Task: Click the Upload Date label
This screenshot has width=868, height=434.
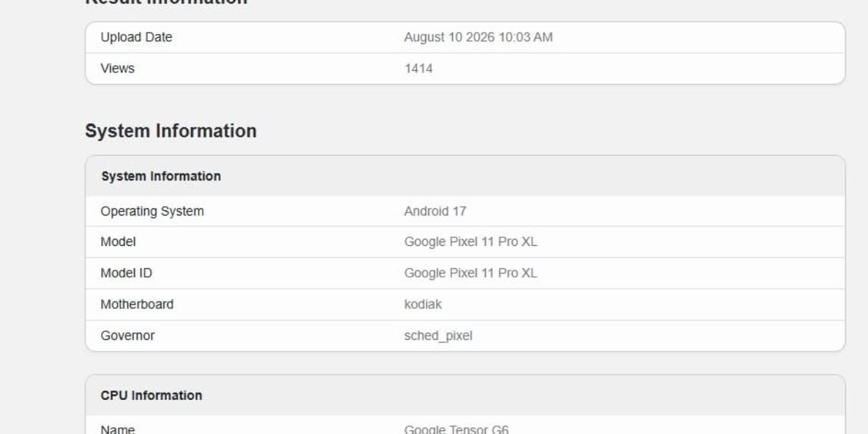Action: (136, 37)
